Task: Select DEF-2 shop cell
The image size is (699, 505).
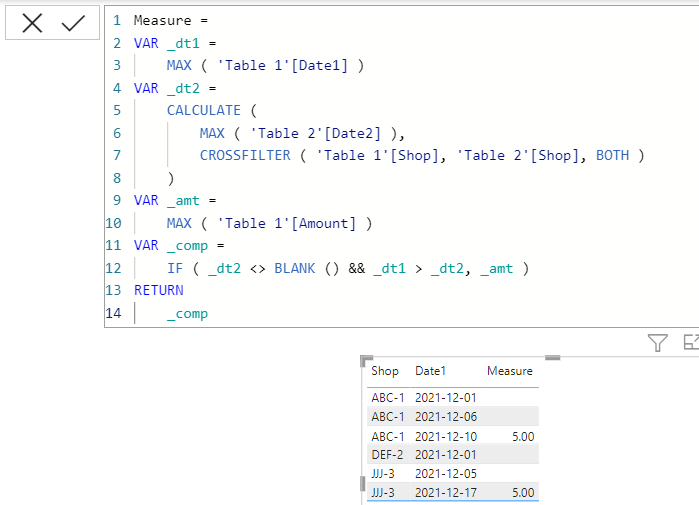Action: pos(387,455)
